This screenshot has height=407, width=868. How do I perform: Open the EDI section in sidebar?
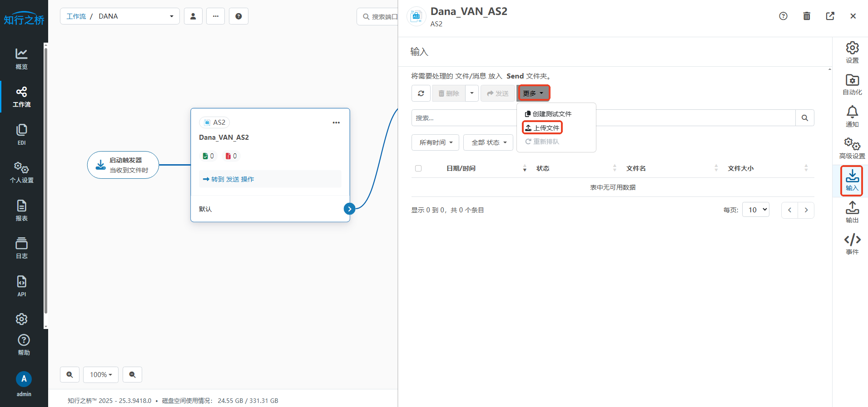(x=21, y=134)
